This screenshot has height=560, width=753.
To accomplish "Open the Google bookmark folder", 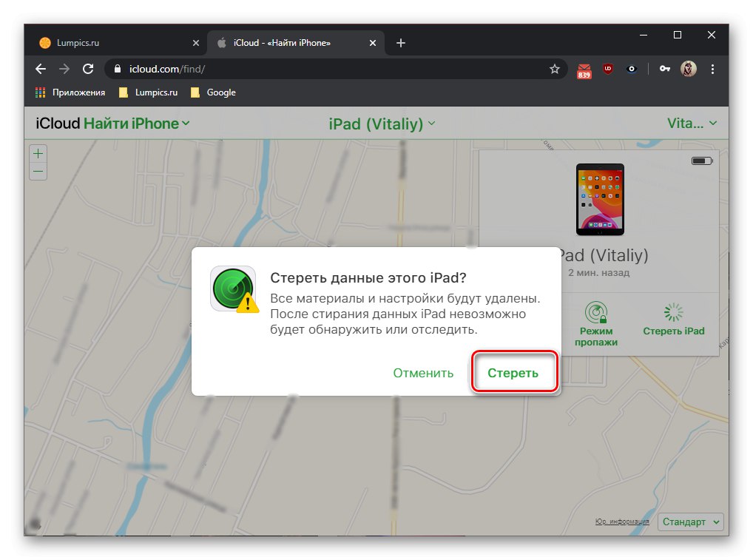I will coord(213,92).
